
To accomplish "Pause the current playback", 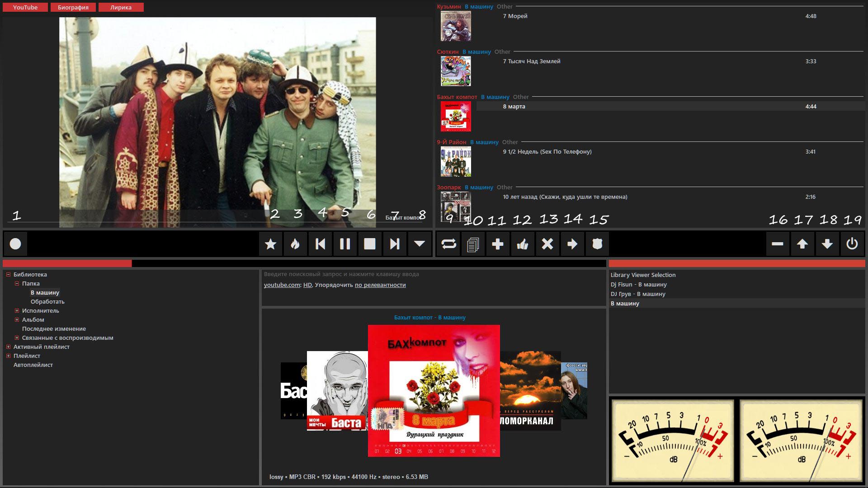I will pos(345,244).
